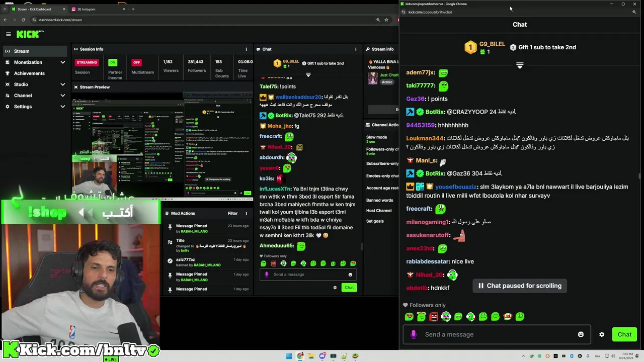Open Windows Start button on taskbar

289,356
